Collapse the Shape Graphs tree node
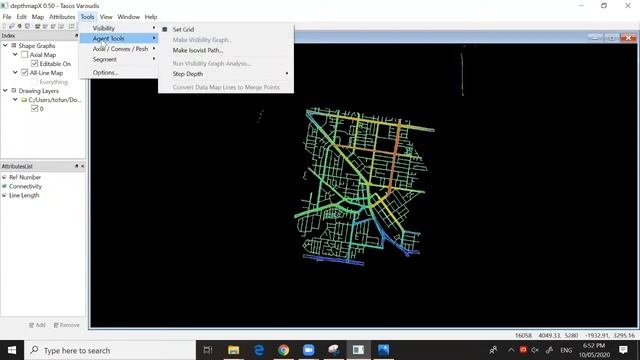This screenshot has height=360, width=640. pos(5,46)
